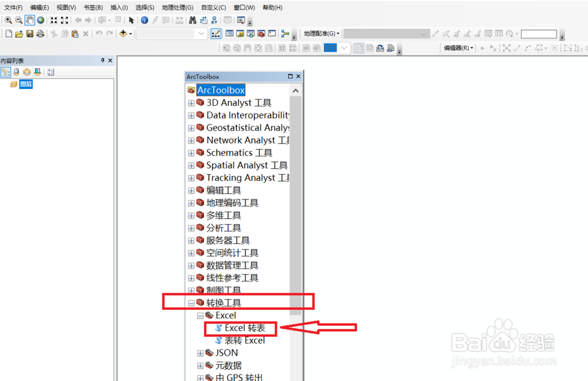Image resolution: width=588 pixels, height=381 pixels.
Task: Click the Paste clipboard icon
Action: (x=75, y=34)
